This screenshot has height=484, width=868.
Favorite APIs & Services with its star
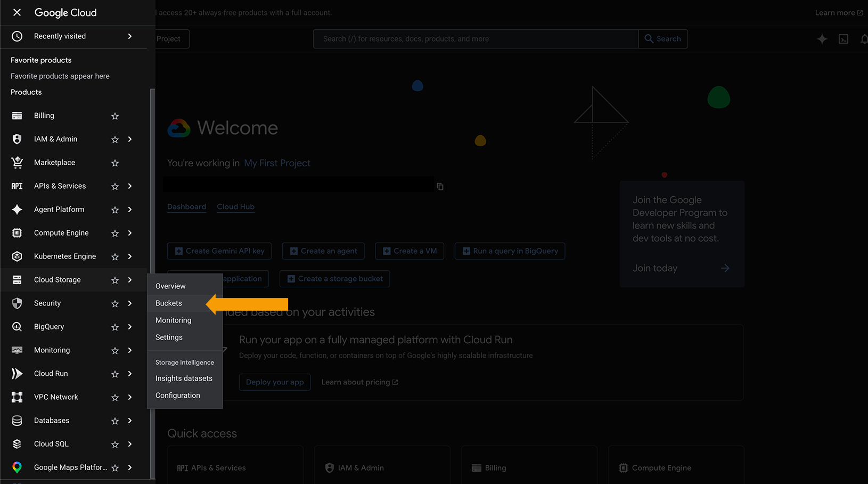[115, 186]
